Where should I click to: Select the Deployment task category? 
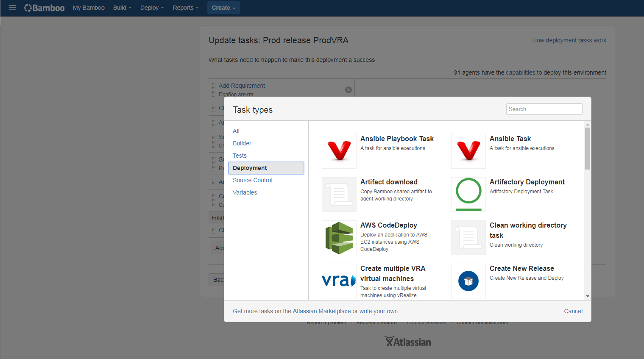pos(266,168)
